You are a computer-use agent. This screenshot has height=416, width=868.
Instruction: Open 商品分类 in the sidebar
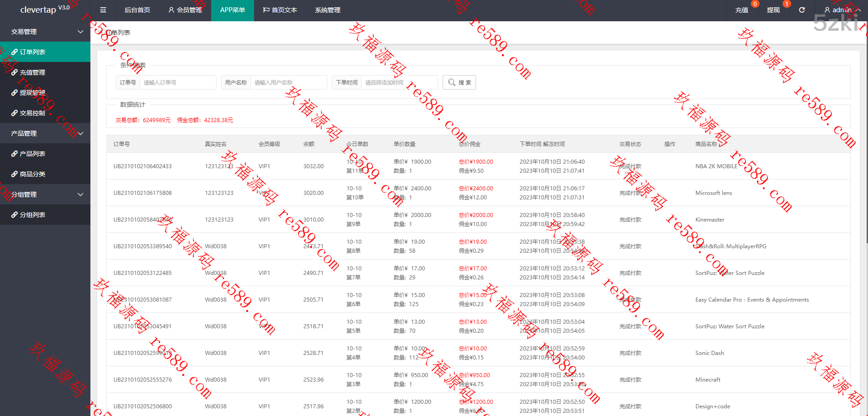(x=33, y=174)
